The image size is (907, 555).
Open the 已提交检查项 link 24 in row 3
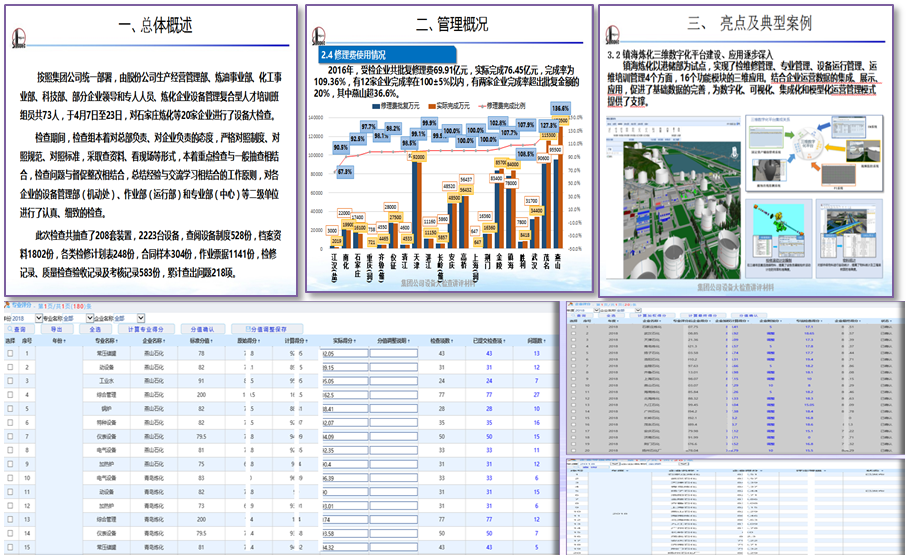pos(489,381)
